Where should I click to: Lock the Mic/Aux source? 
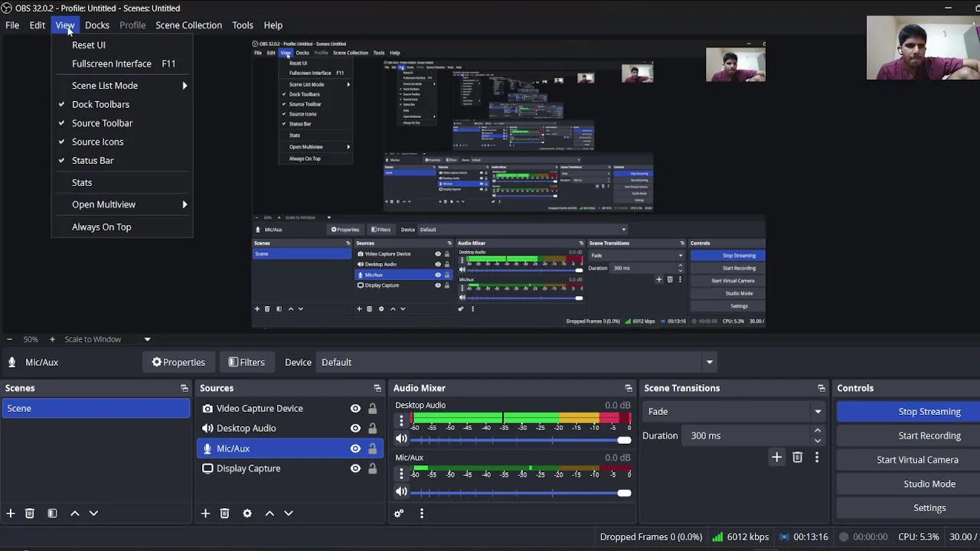point(372,448)
